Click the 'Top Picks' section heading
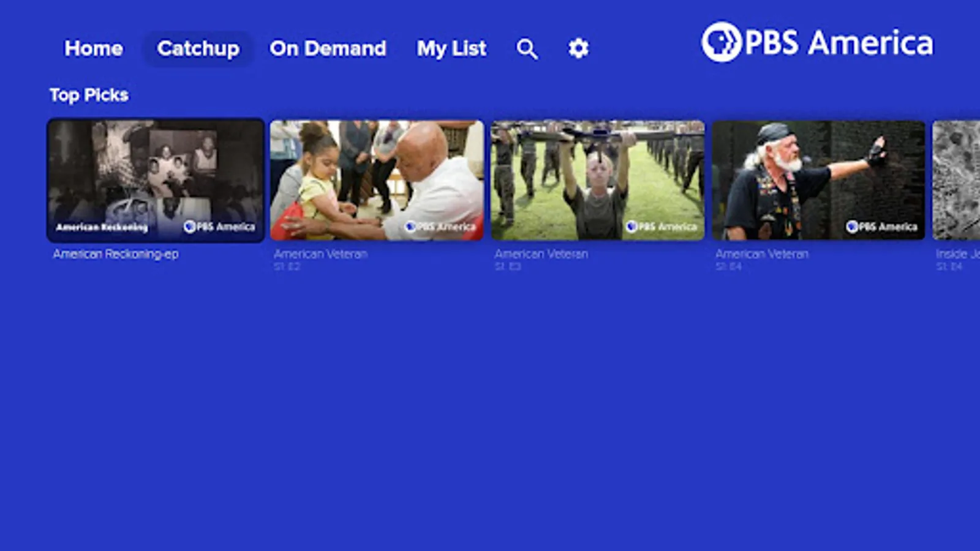This screenshot has height=551, width=980. (x=89, y=96)
